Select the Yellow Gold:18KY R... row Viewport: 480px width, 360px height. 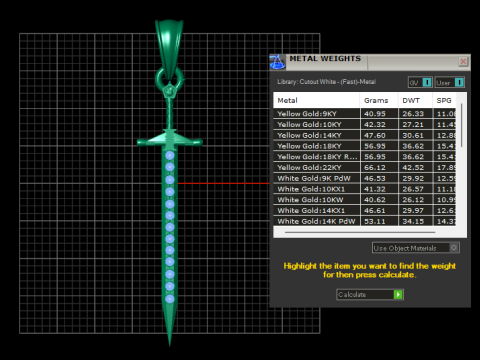point(365,157)
